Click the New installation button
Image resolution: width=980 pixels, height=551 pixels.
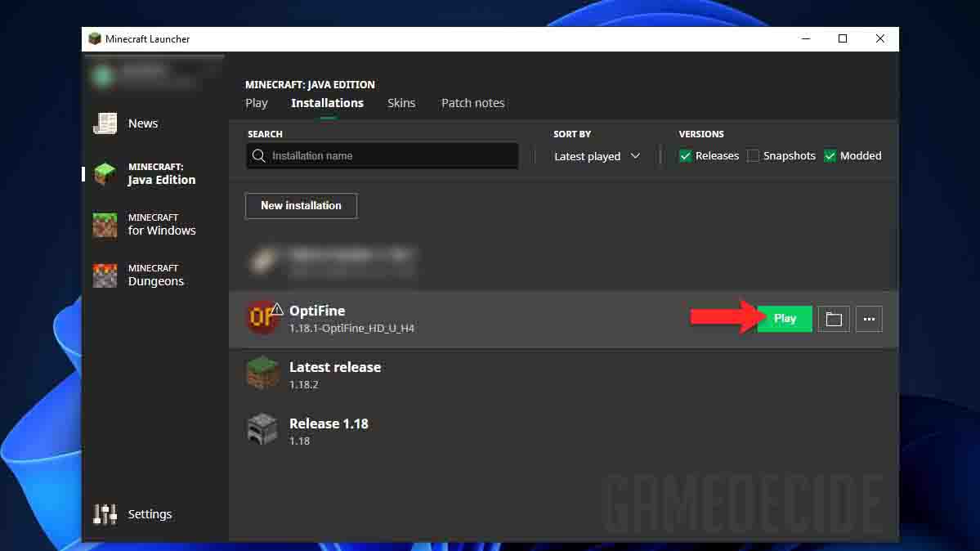(302, 206)
